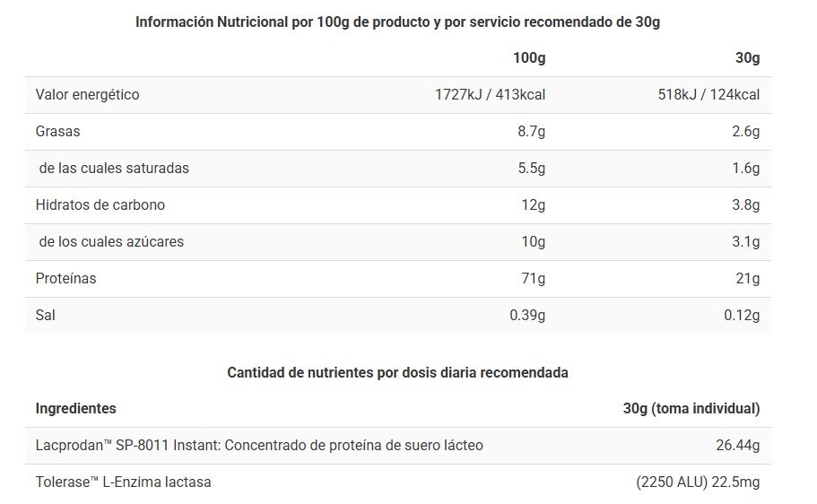Click the 8.7g fat value

coord(531,132)
